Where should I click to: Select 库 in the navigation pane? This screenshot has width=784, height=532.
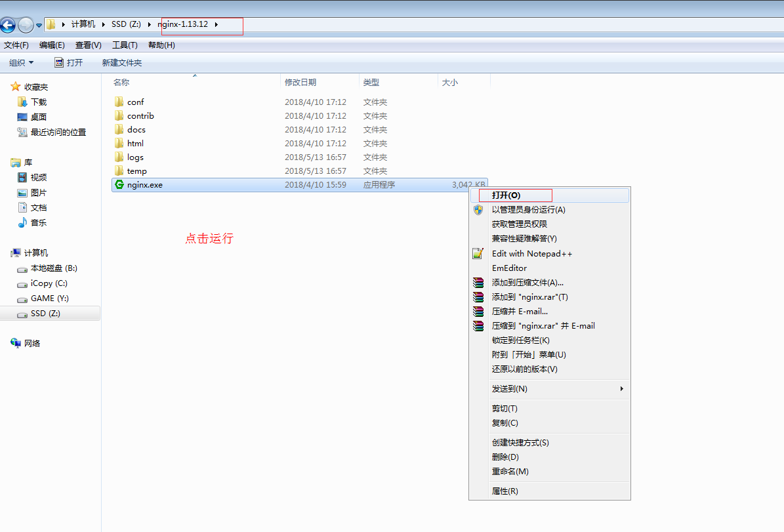tap(28, 163)
